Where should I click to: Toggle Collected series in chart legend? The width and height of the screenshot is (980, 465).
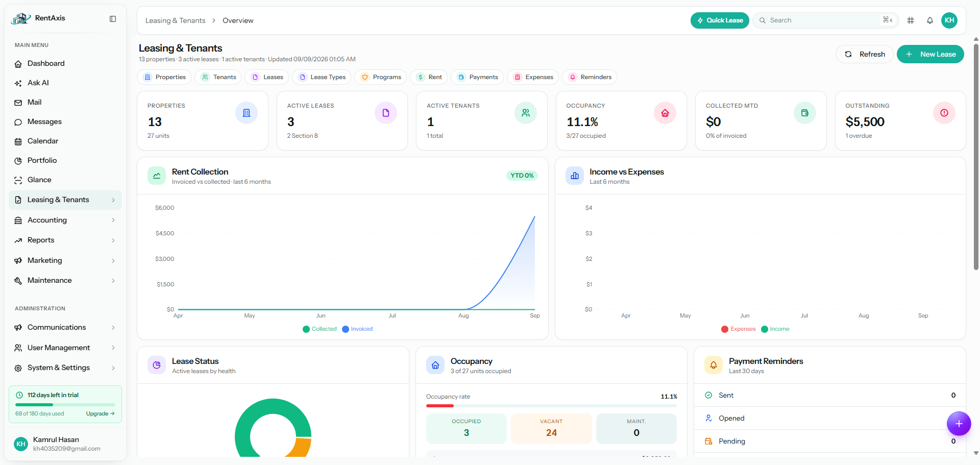(x=320, y=329)
